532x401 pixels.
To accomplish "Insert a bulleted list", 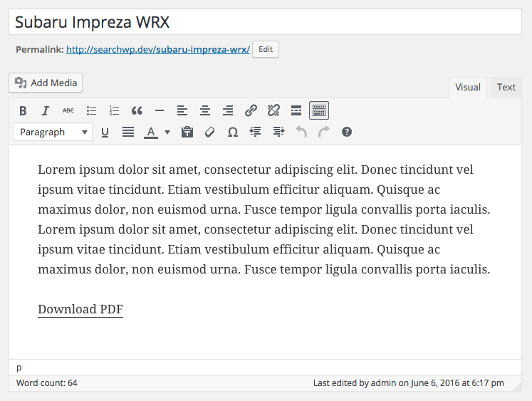I will click(91, 110).
